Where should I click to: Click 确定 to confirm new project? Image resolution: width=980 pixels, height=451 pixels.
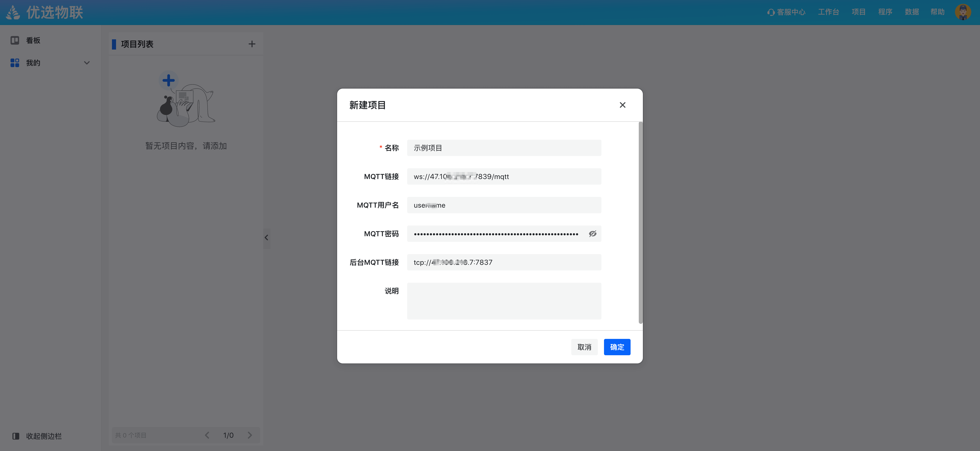pos(617,347)
